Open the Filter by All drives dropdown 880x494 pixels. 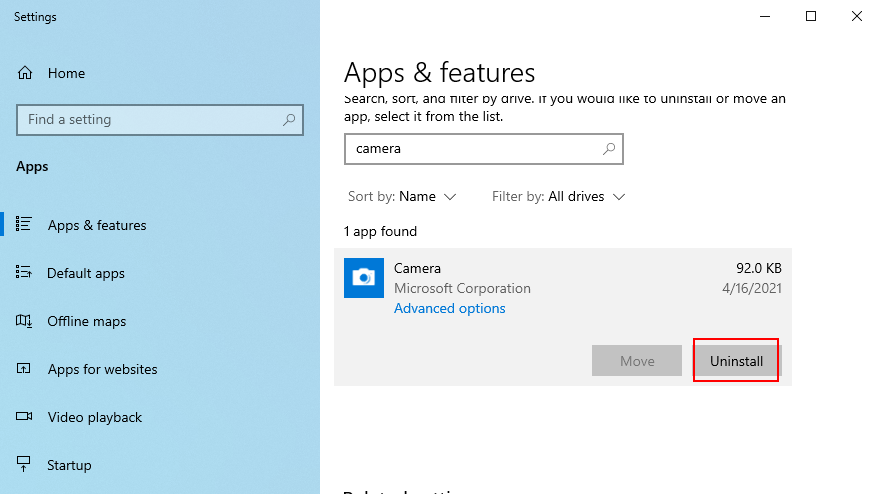[x=558, y=196]
